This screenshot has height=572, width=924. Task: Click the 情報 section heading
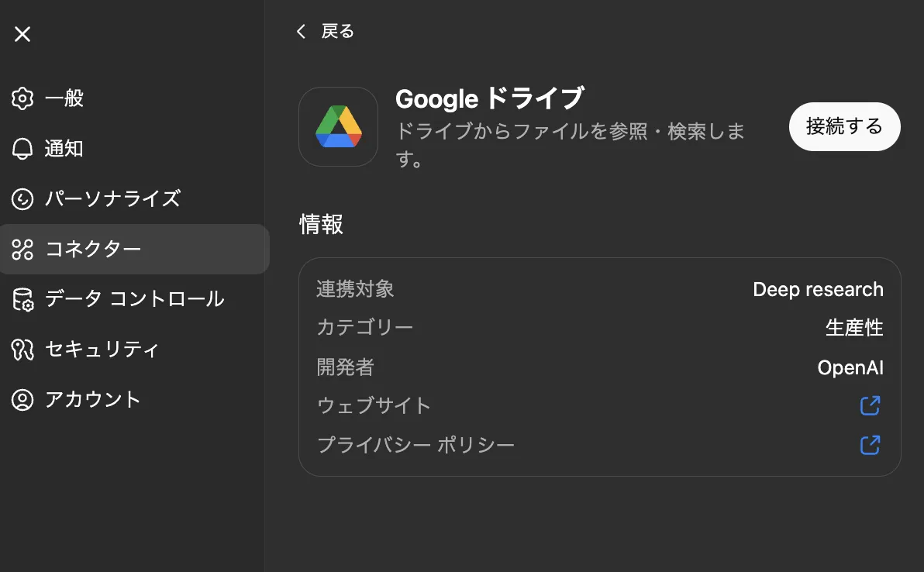tap(321, 225)
